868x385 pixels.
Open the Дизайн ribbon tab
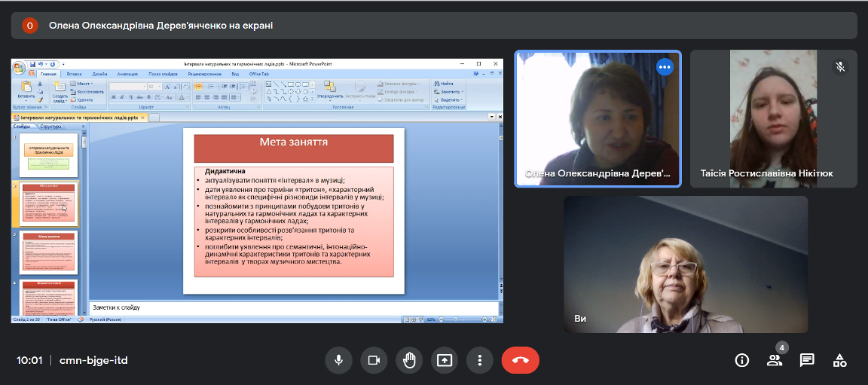tap(99, 74)
